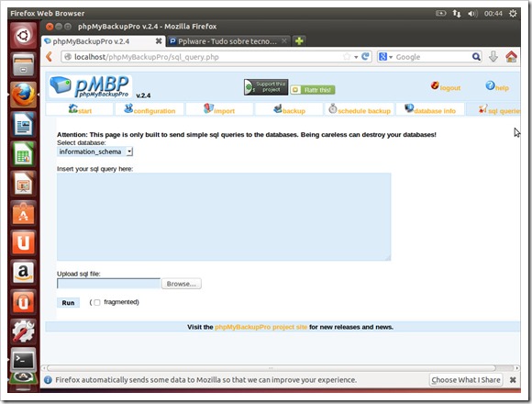Open phpMyBackupPro project site link
This screenshot has height=404, width=532.
(x=260, y=327)
